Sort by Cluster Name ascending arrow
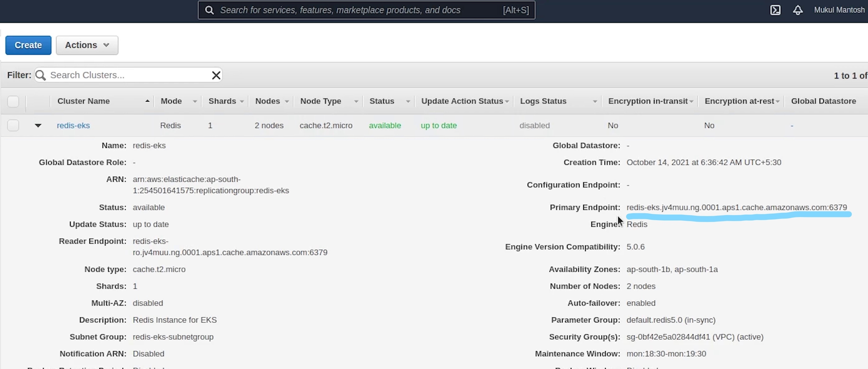Screen dimensions: 868x369 pyautogui.click(x=147, y=101)
